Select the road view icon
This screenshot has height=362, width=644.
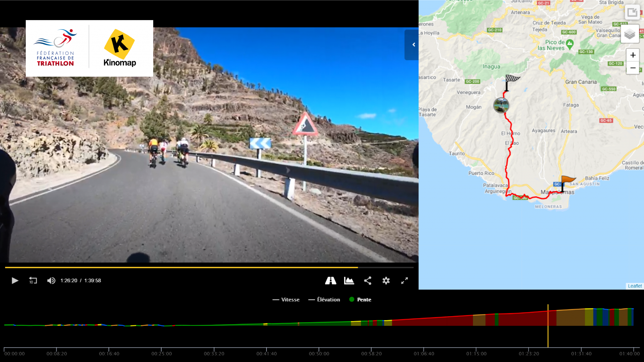331,281
